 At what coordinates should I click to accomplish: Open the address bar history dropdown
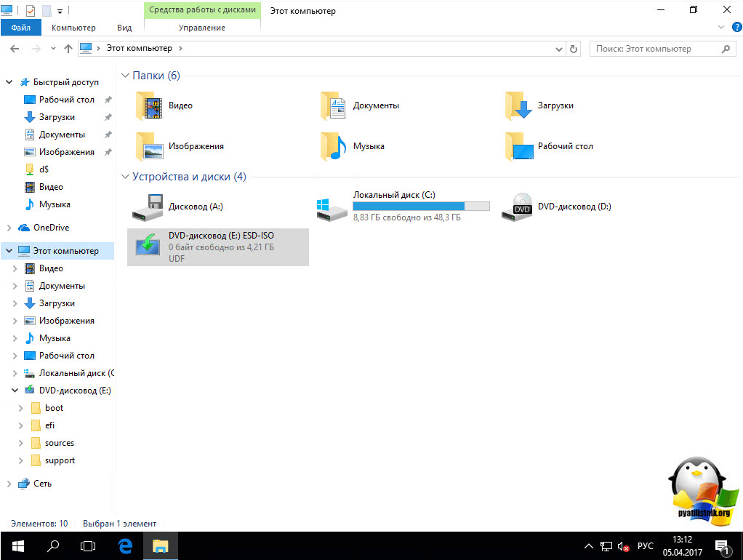558,49
